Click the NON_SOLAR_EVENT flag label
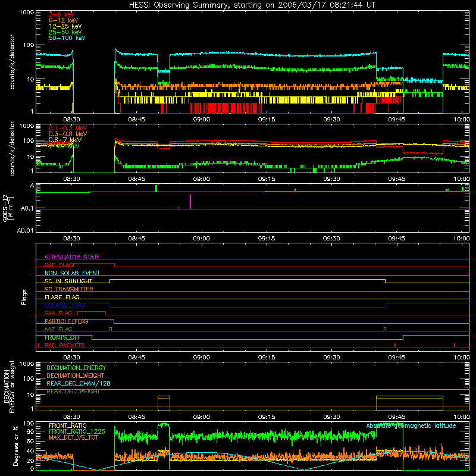Screen dimensions: 476x476 [72, 273]
